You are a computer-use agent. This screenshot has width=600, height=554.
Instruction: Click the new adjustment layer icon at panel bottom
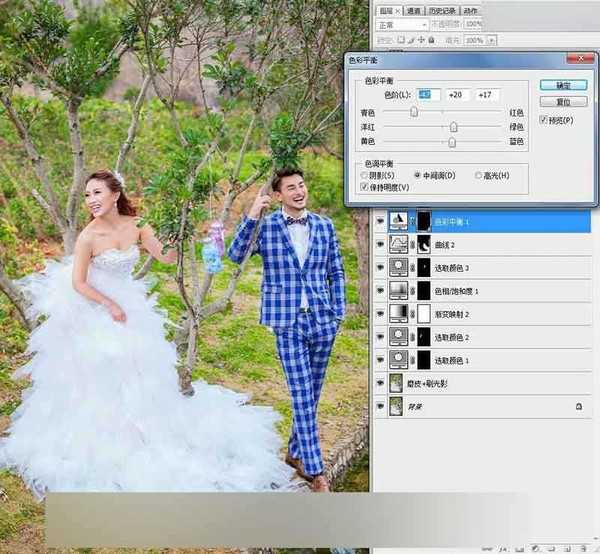[x=535, y=549]
